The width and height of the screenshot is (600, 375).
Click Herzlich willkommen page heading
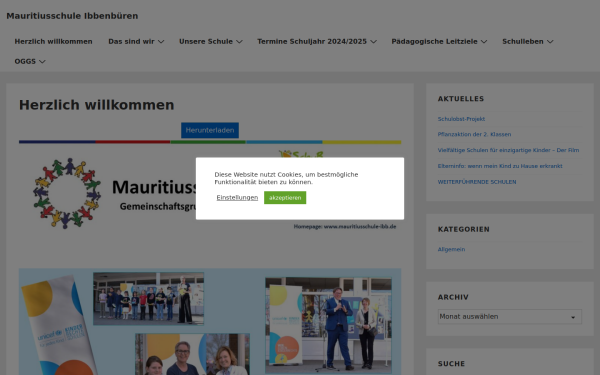coord(96,105)
